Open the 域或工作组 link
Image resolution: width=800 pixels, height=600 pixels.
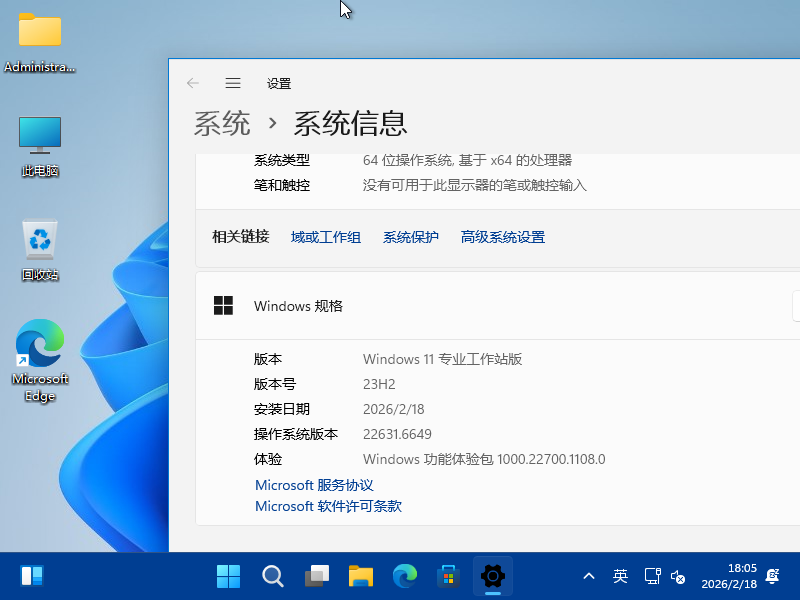click(x=326, y=237)
